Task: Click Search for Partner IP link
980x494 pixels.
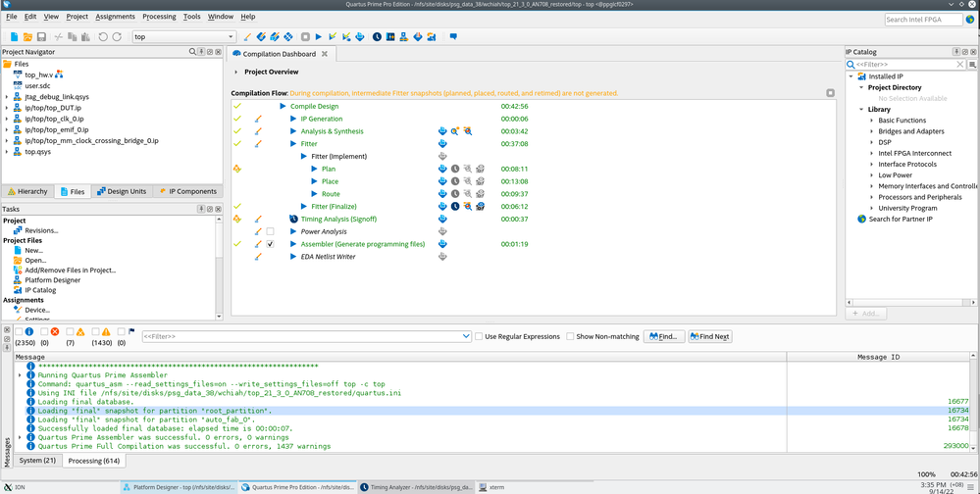Action: pyautogui.click(x=901, y=219)
